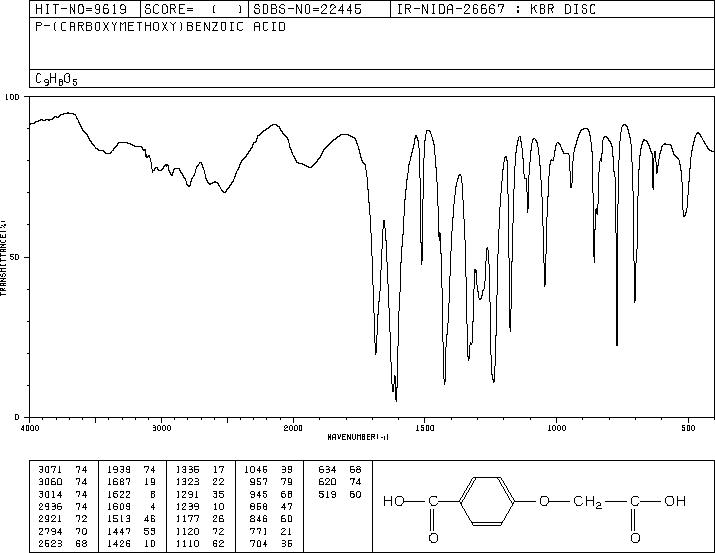Click the 704 peak entry in table
Viewport: 715px width, 553px height.
tap(271, 543)
